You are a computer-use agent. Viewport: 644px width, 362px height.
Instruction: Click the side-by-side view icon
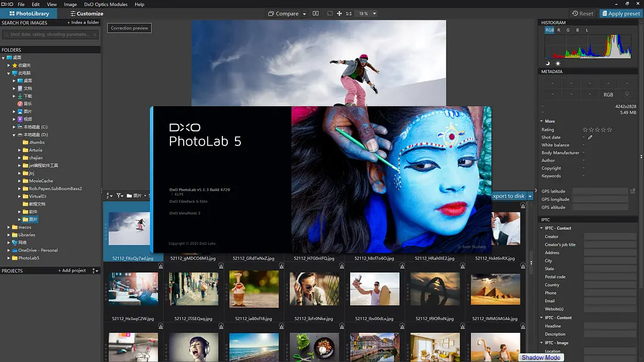click(x=315, y=13)
